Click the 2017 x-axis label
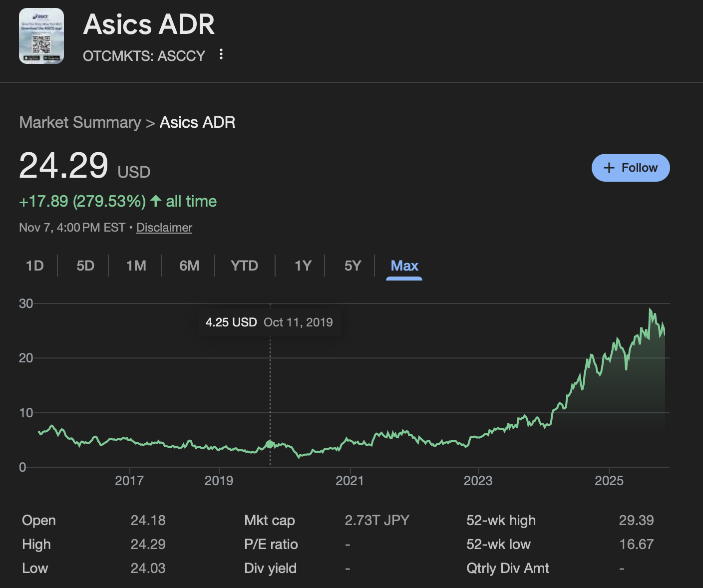Image resolution: width=703 pixels, height=588 pixels. pos(129,481)
